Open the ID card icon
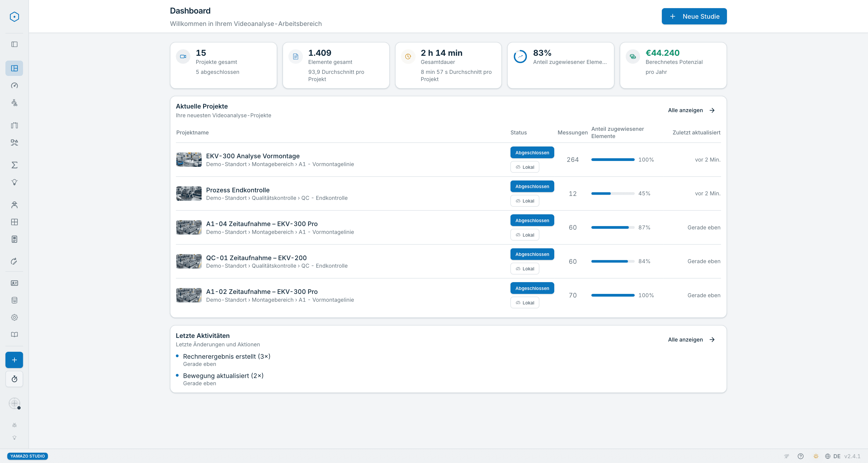This screenshot has height=463, width=868. (14, 283)
